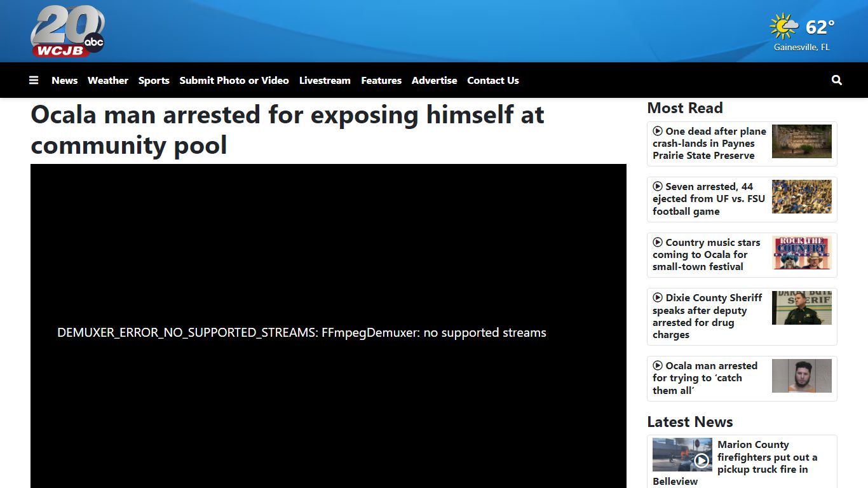Image resolution: width=868 pixels, height=488 pixels.
Task: Open the Weather menu item
Action: (x=108, y=80)
